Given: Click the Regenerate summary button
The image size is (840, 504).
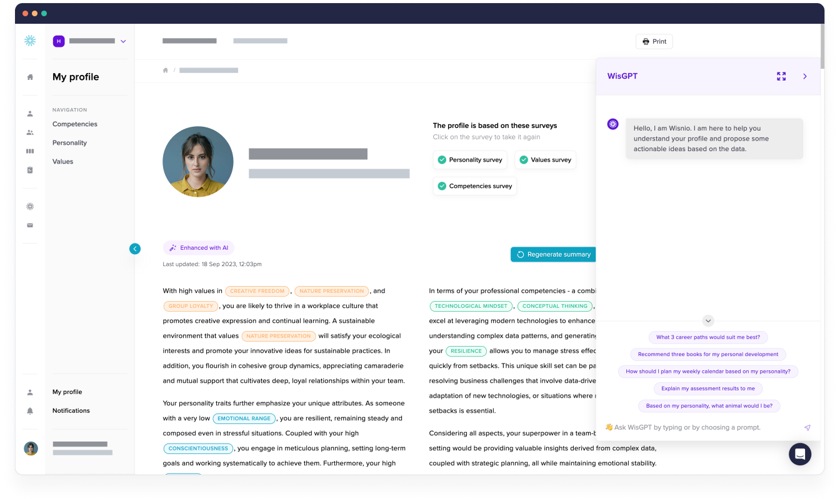Looking at the screenshot, I should 553,255.
